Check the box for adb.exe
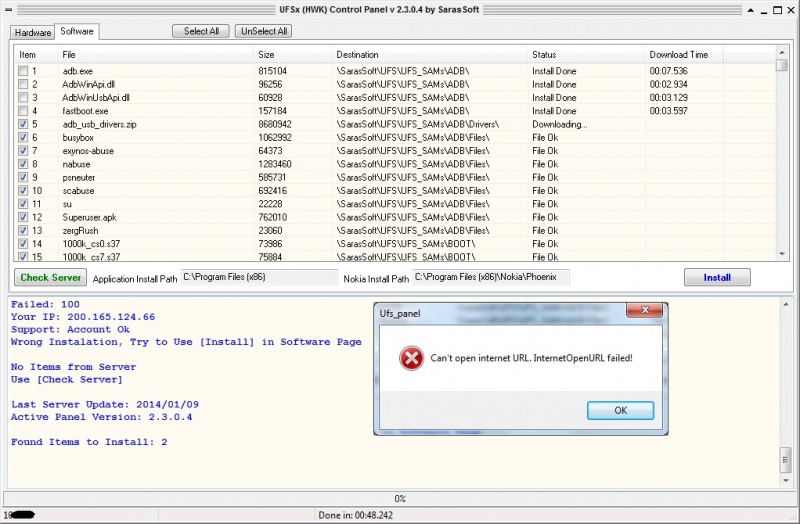Viewport: 800px width, 524px height. 23,71
